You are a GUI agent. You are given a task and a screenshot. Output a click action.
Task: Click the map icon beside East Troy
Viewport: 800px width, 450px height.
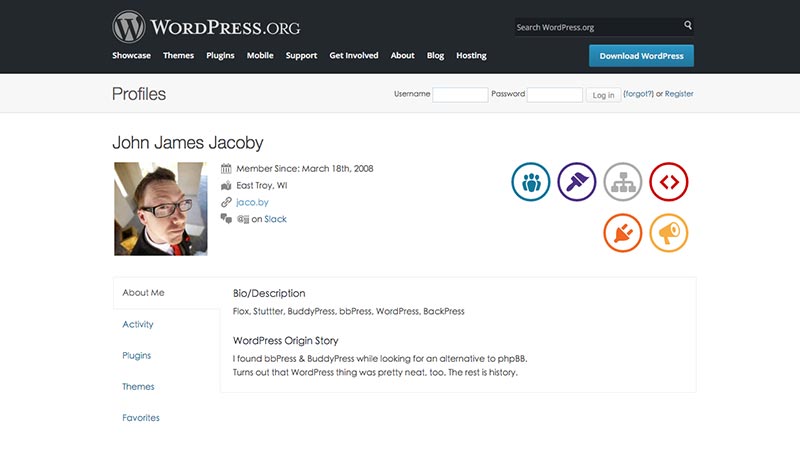point(226,185)
